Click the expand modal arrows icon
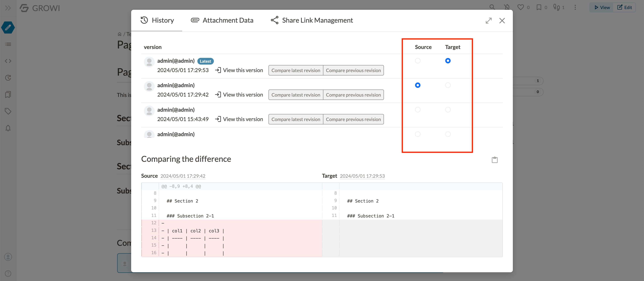The image size is (644, 281). (489, 20)
